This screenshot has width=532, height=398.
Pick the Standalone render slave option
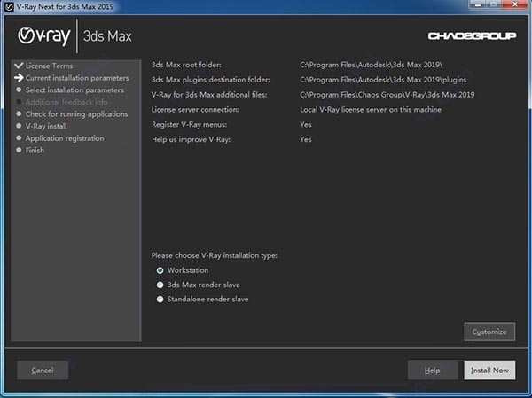click(160, 300)
